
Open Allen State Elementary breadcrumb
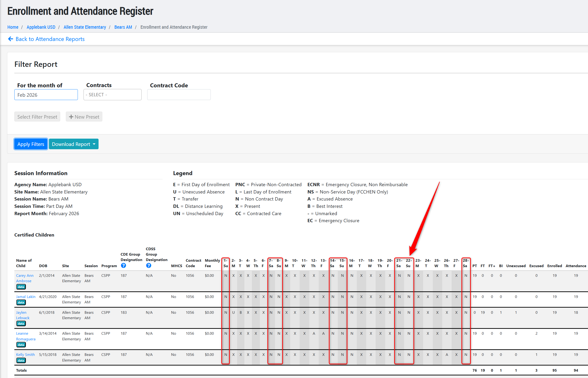tap(85, 27)
